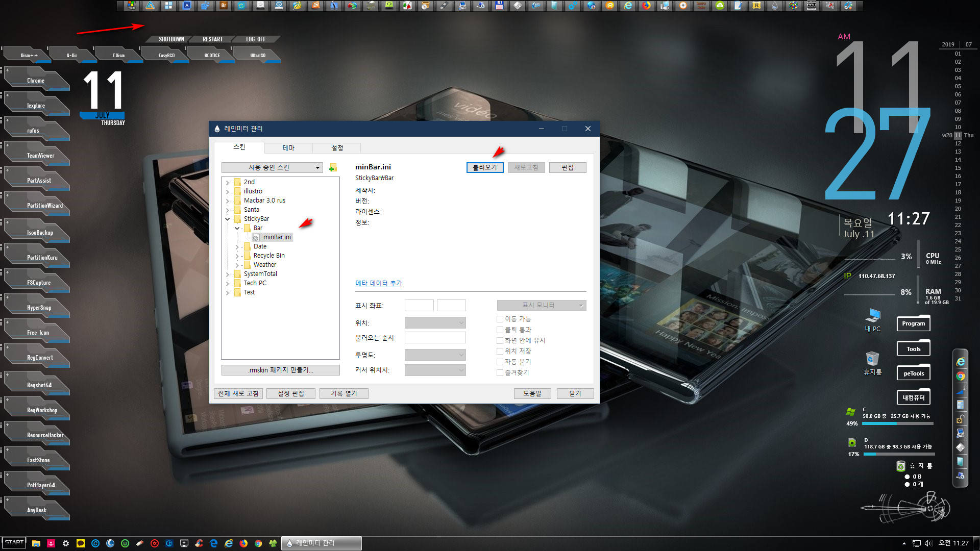The image size is (980, 551).
Task: Expand the Weather folder in the tree
Action: (x=237, y=265)
